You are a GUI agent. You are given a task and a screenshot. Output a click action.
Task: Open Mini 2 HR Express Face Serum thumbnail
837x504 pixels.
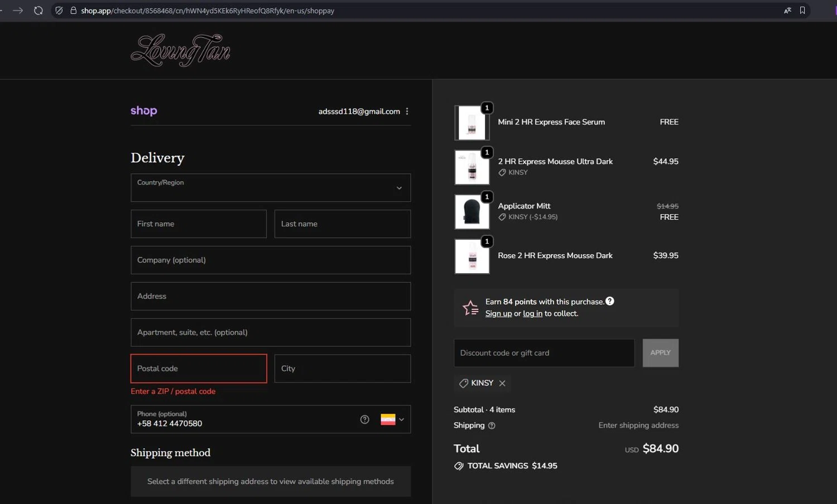click(472, 123)
